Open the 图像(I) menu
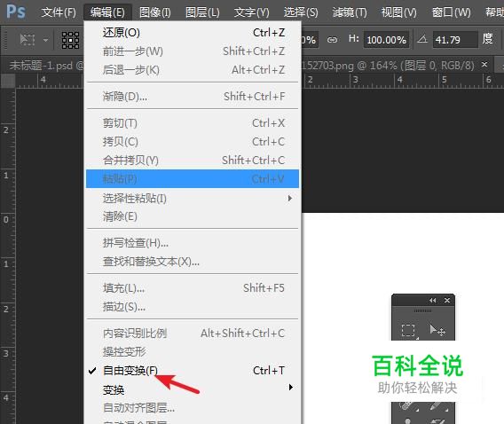 (x=155, y=12)
